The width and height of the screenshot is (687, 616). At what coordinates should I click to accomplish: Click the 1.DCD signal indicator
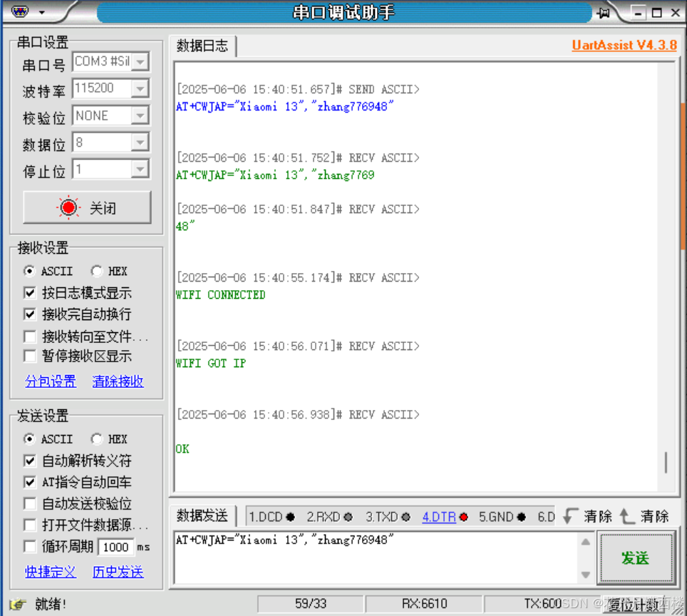(x=272, y=518)
